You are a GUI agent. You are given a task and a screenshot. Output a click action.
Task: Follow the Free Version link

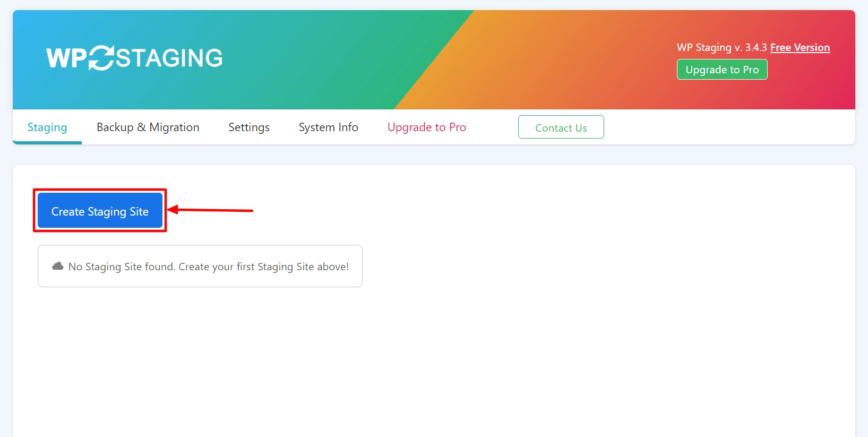800,47
